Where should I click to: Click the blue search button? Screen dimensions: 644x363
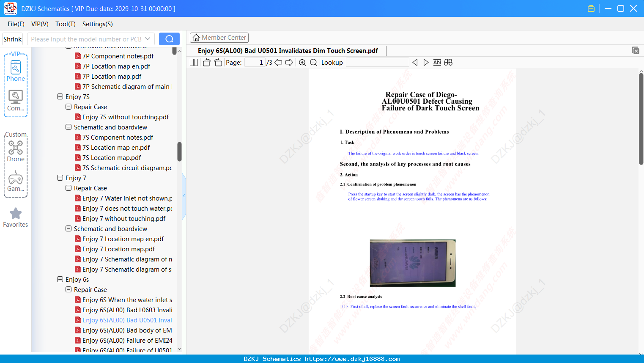169,39
